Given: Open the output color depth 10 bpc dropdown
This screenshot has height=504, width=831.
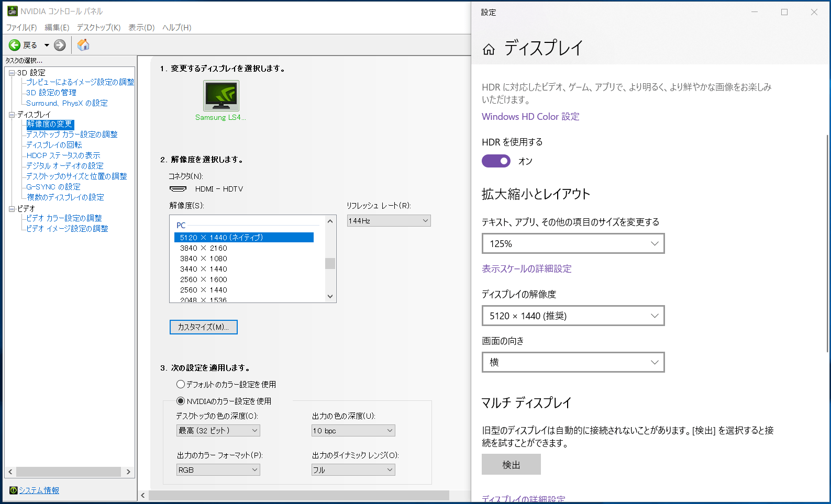Looking at the screenshot, I should coord(353,431).
